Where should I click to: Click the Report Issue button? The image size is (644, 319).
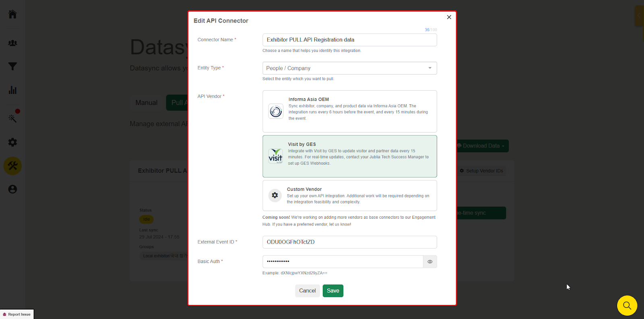[17, 314]
